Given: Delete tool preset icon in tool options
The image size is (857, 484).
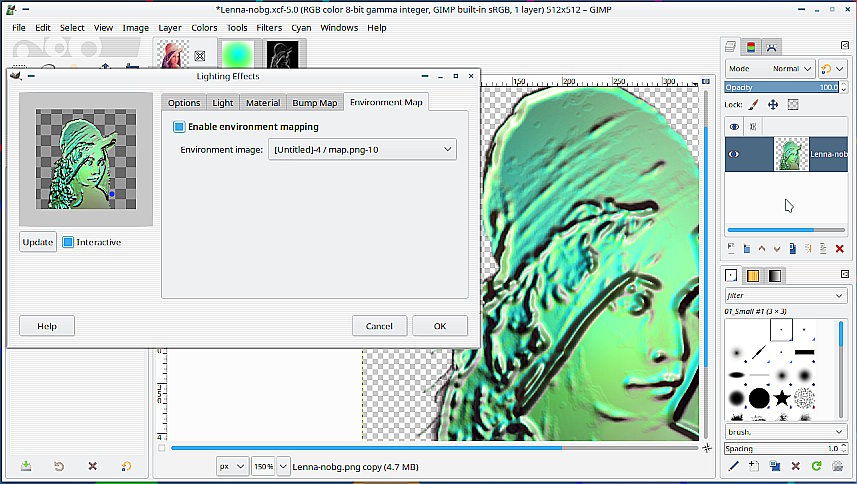Looking at the screenshot, I should pos(92,466).
